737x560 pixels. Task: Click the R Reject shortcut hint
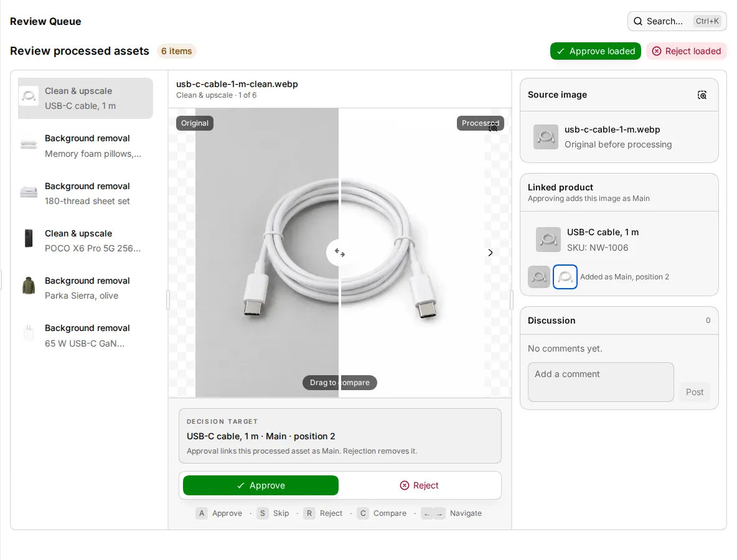pyautogui.click(x=323, y=513)
